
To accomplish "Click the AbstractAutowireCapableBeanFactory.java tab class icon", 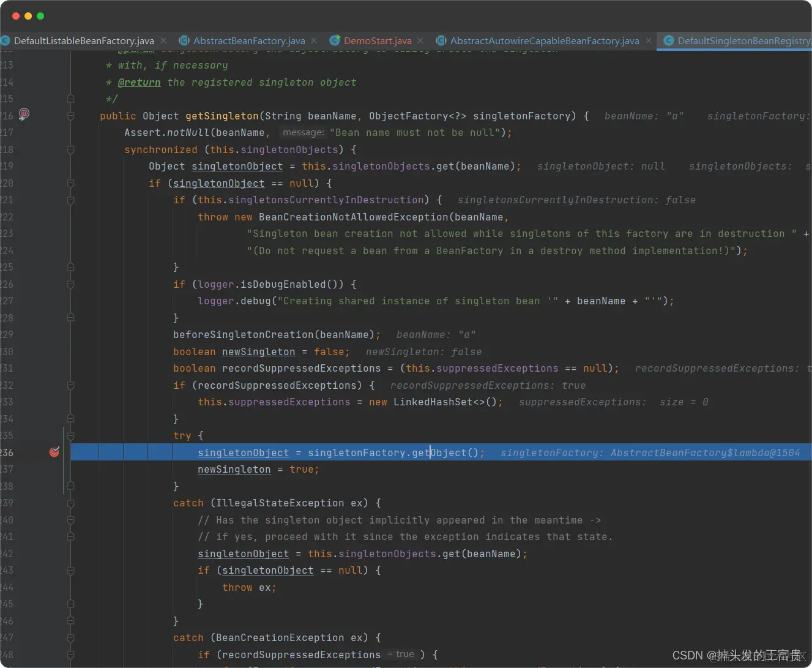I will point(441,40).
